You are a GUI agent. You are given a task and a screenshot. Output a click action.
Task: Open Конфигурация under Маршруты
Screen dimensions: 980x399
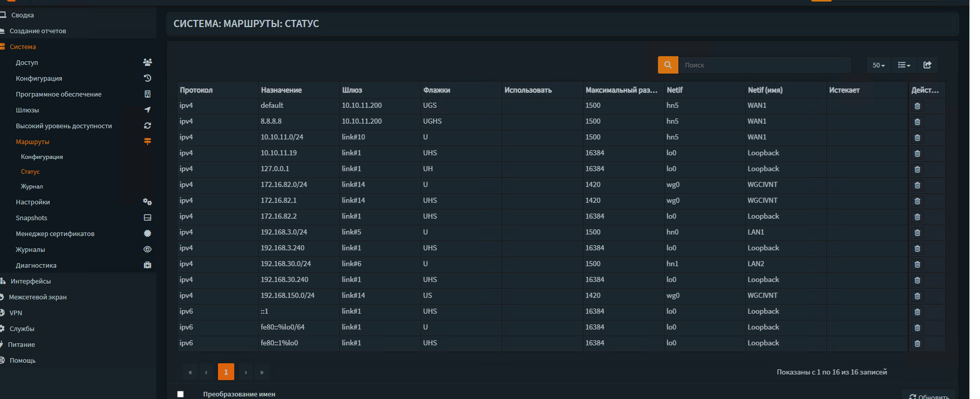[42, 157]
